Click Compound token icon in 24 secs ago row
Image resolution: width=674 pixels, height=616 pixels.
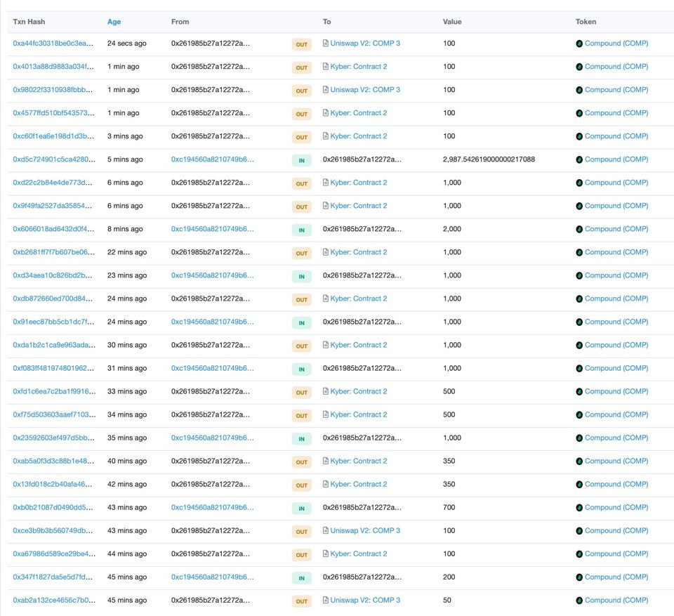[x=579, y=44]
